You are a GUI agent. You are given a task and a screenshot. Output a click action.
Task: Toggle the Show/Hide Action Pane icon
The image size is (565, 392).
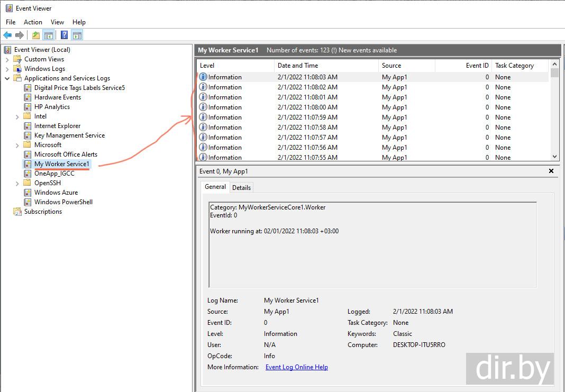coord(77,35)
